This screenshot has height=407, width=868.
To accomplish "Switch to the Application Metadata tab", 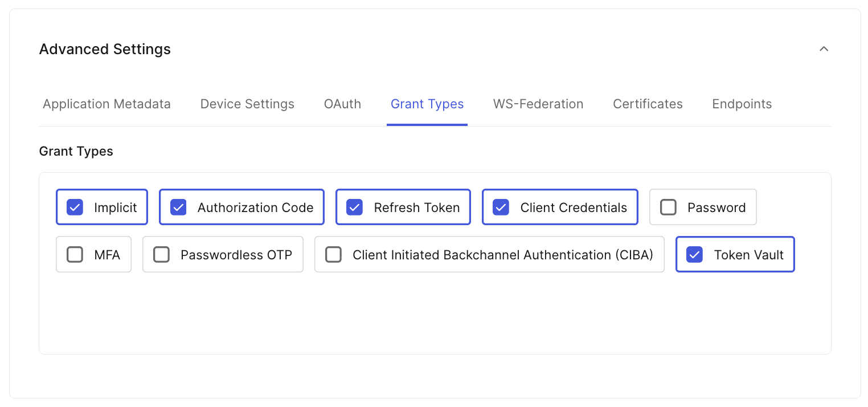I will 107,104.
